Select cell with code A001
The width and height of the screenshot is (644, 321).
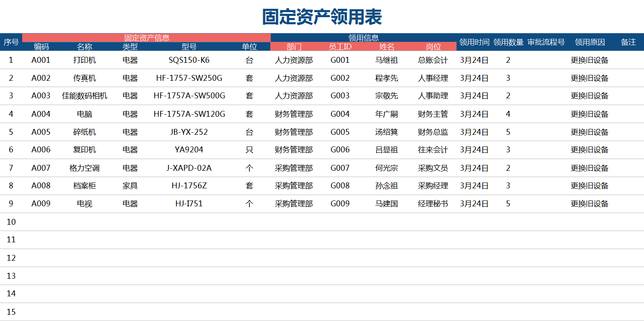(x=41, y=60)
